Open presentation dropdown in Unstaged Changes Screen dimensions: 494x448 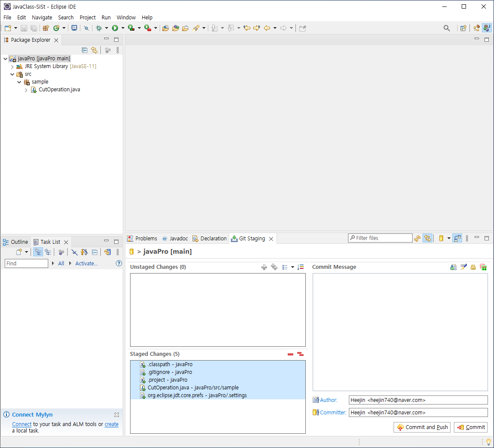[x=293, y=267]
